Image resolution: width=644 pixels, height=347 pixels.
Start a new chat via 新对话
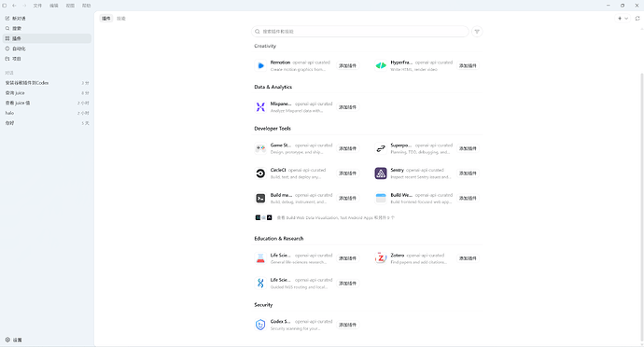[47, 19]
